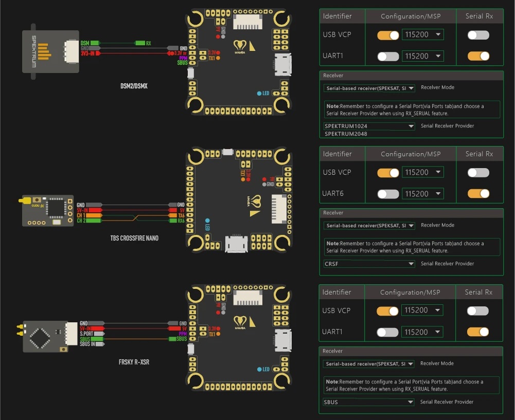The height and width of the screenshot is (420, 515).
Task: Disable UART1 Serial Rx in the bottom panel
Action: pyautogui.click(x=477, y=332)
